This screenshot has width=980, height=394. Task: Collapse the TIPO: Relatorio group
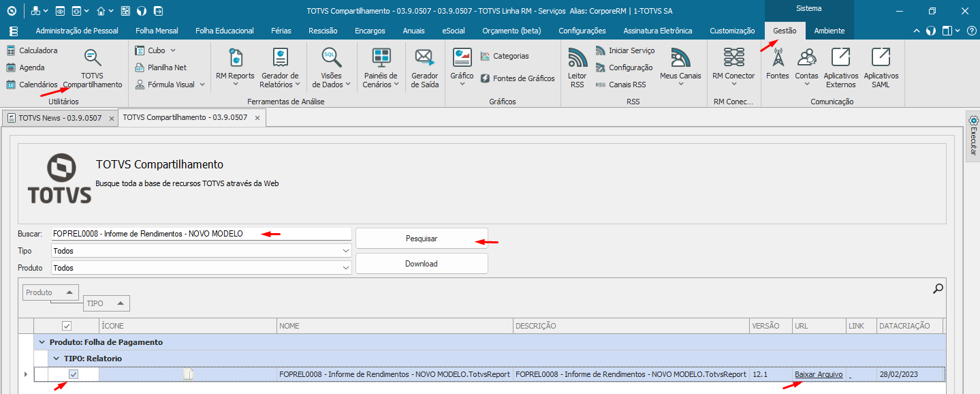57,359
